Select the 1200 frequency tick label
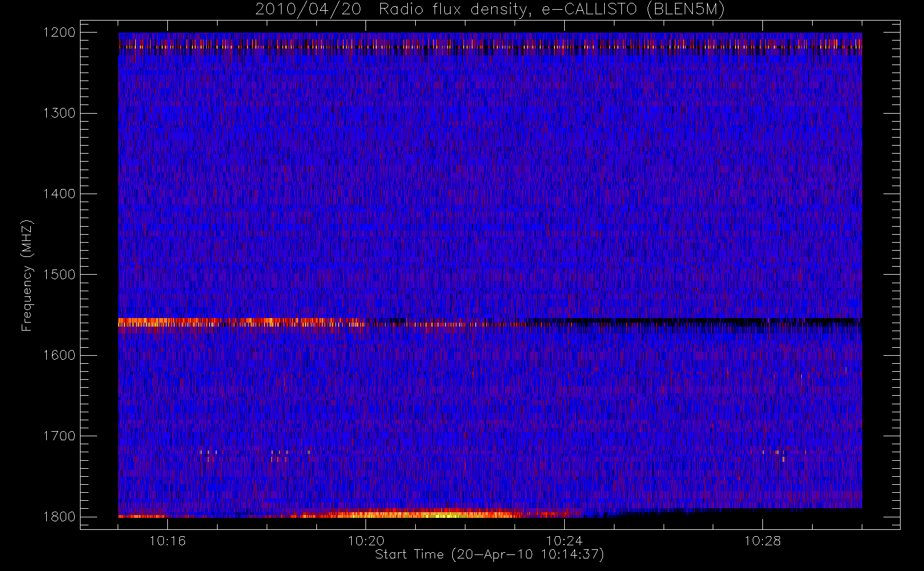The image size is (924, 571). (x=59, y=33)
